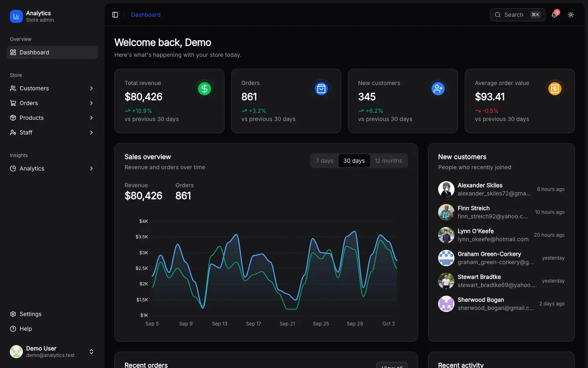
Task: Click Alexander Skiles customer name
Action: point(480,185)
